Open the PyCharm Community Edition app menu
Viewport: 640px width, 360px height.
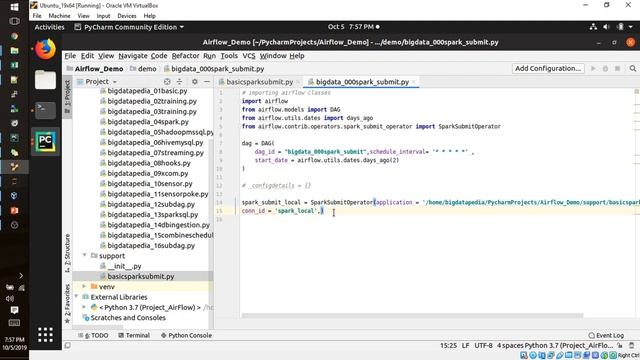(129, 27)
